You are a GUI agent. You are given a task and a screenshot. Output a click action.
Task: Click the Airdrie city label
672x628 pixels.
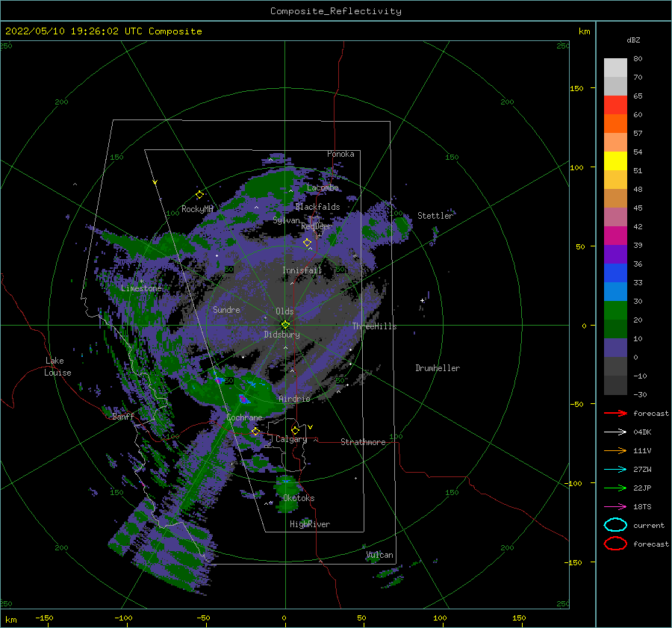[294, 399]
